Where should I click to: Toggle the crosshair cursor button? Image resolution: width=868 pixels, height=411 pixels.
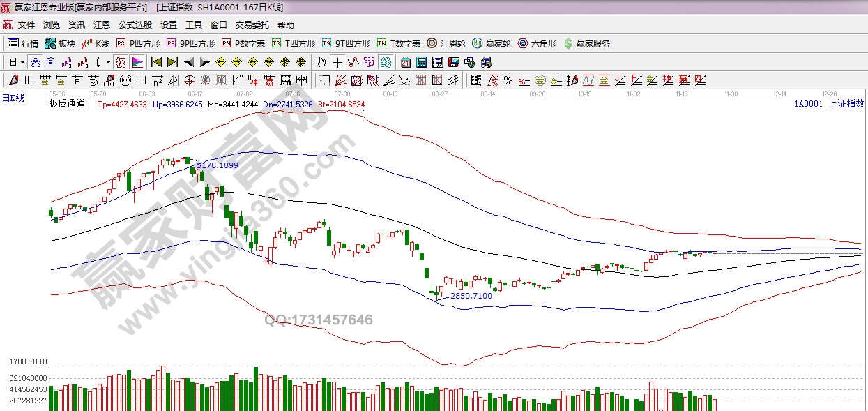click(337, 62)
